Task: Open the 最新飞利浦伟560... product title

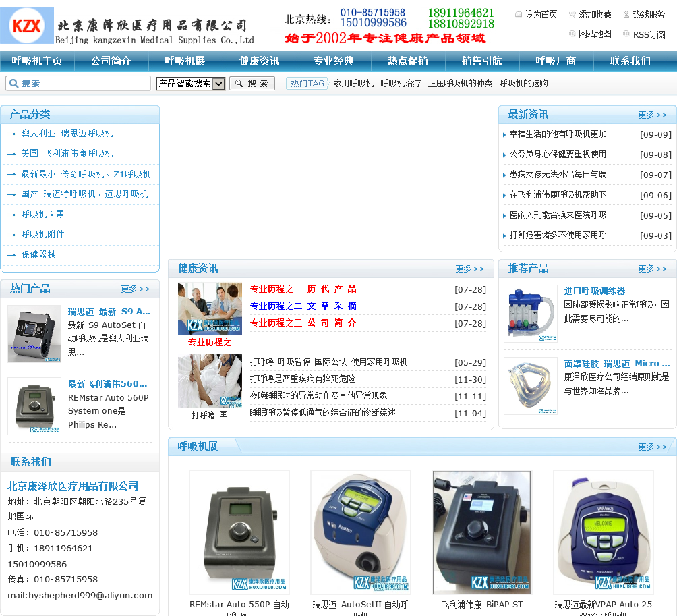Action: pos(107,384)
